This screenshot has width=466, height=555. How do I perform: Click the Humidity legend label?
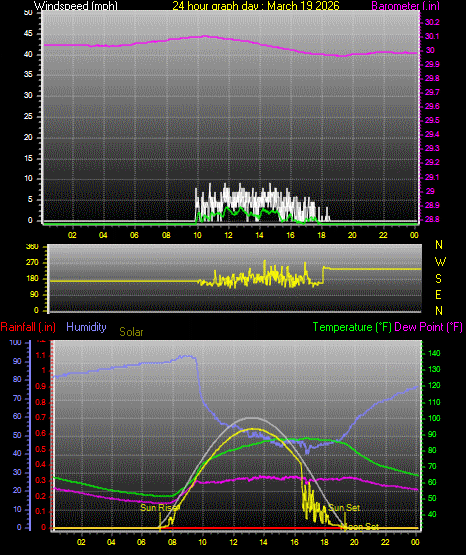coord(86,327)
